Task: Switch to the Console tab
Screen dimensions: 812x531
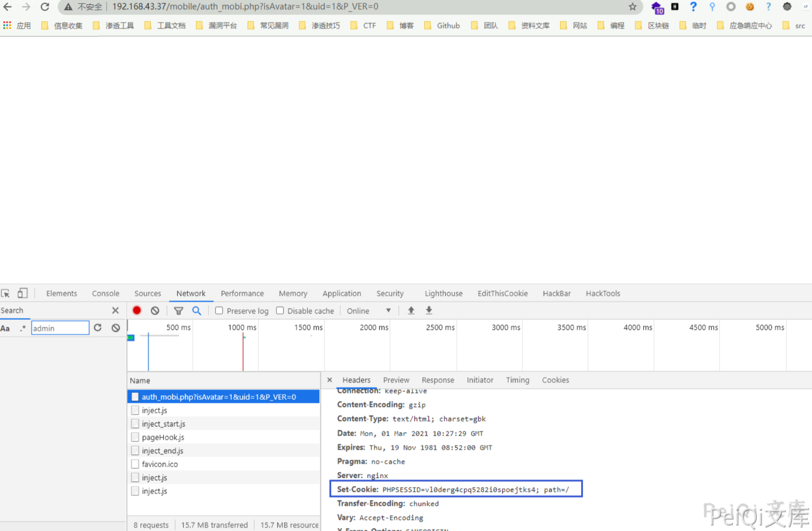Action: [x=105, y=293]
